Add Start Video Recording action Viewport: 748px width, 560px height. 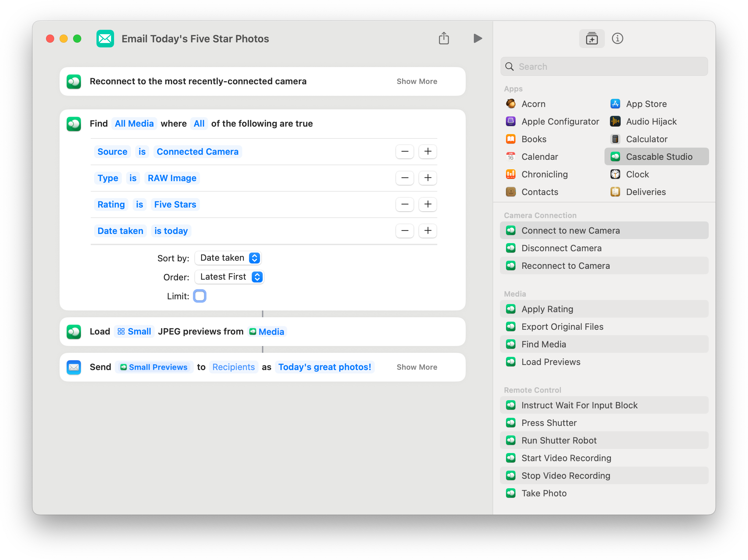coord(604,458)
